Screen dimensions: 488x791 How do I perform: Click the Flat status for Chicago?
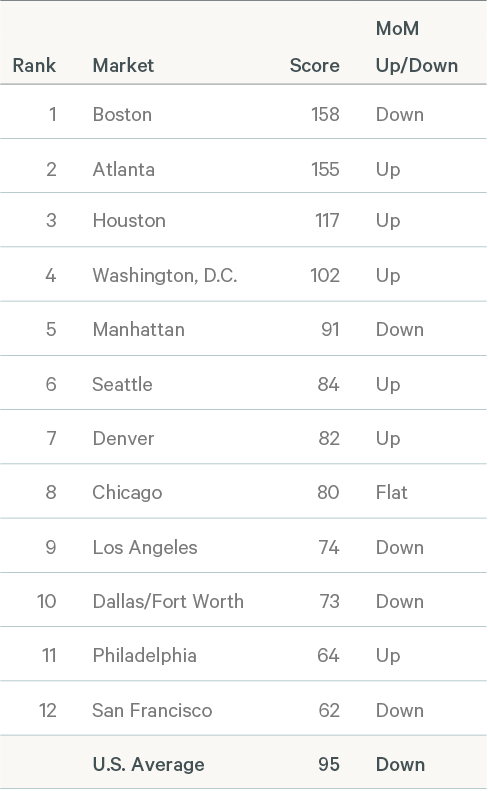coord(392,492)
